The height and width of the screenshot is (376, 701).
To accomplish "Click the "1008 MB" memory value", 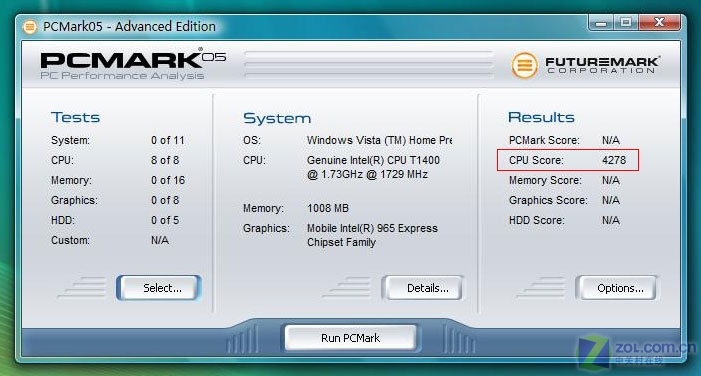I will pos(328,208).
